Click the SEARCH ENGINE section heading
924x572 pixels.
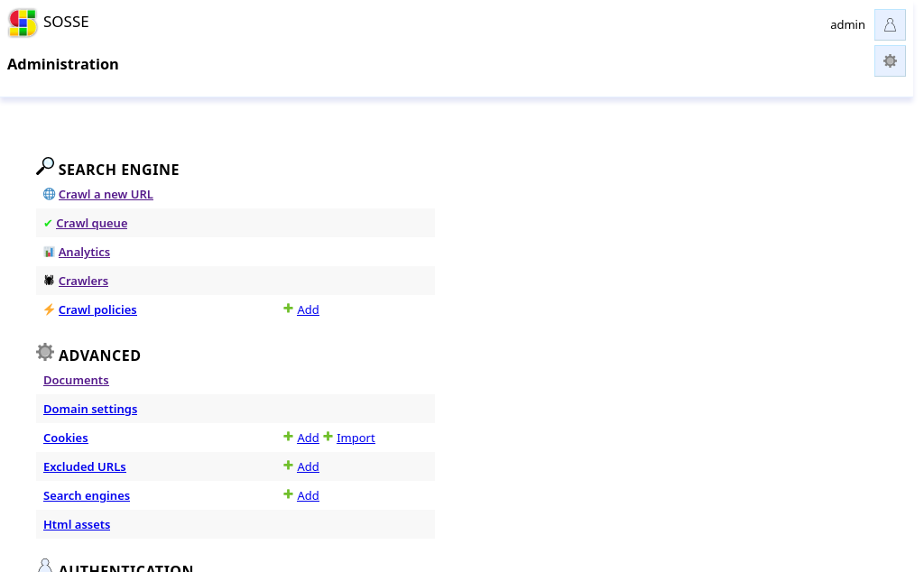coord(118,170)
